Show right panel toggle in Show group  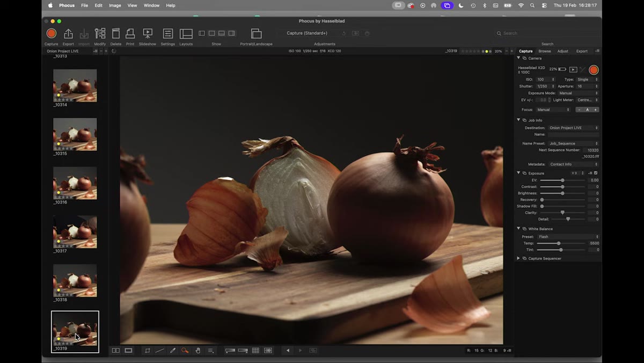coord(231,33)
